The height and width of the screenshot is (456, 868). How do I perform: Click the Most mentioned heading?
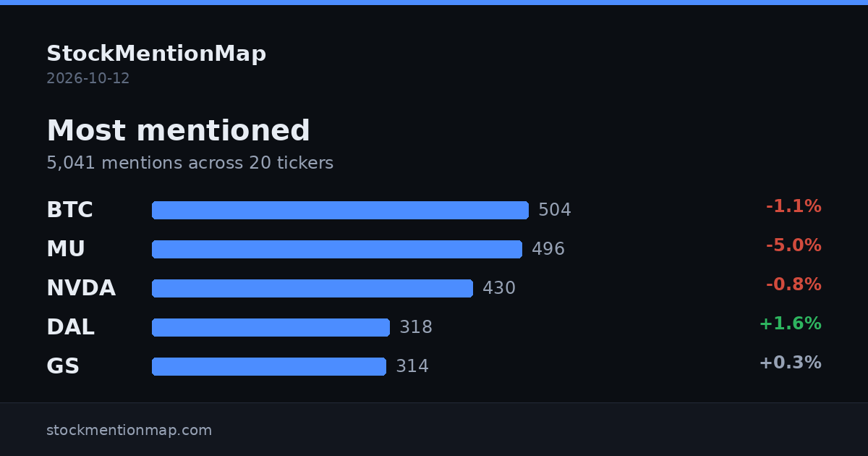click(178, 131)
